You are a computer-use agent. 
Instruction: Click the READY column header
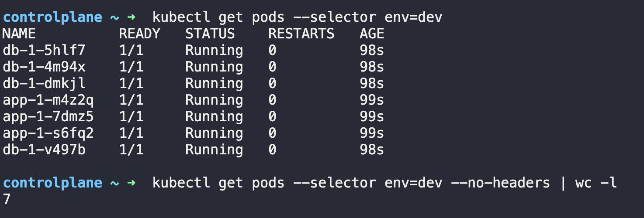(x=140, y=34)
